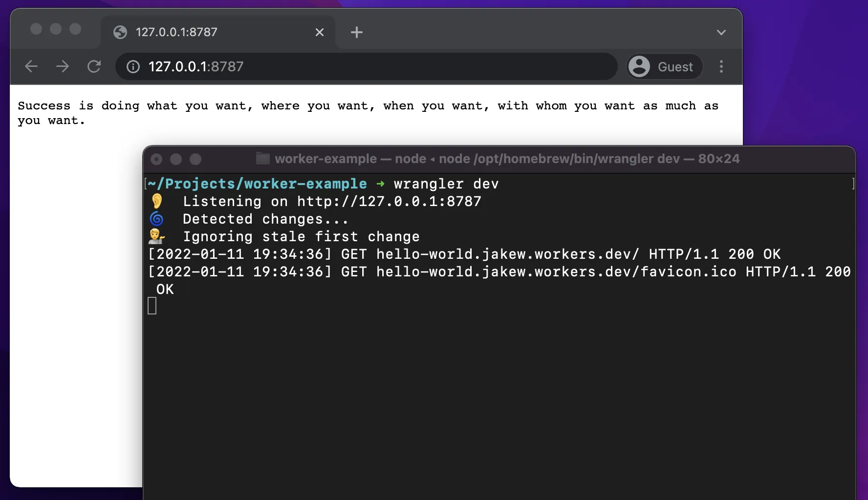The width and height of the screenshot is (868, 500).
Task: Go back in browser history
Action: click(x=31, y=66)
